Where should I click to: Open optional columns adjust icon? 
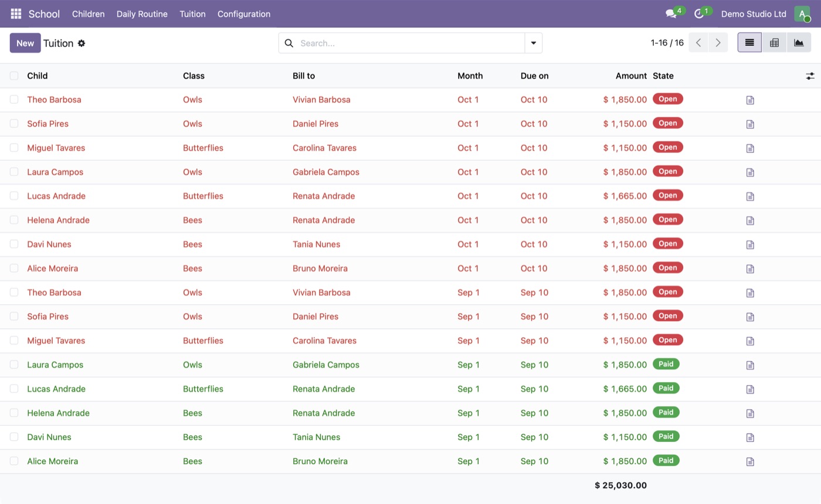pos(810,76)
